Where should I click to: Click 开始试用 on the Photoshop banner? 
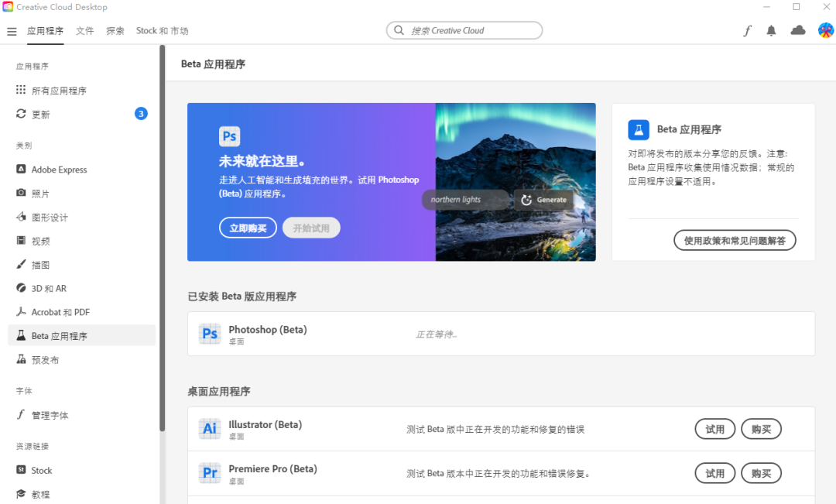(311, 227)
